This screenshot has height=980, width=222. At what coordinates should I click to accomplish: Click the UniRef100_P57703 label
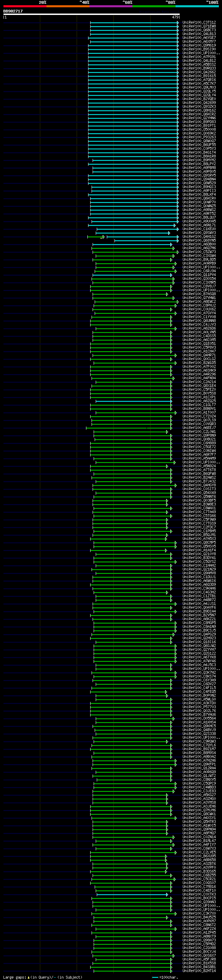tap(199, 707)
